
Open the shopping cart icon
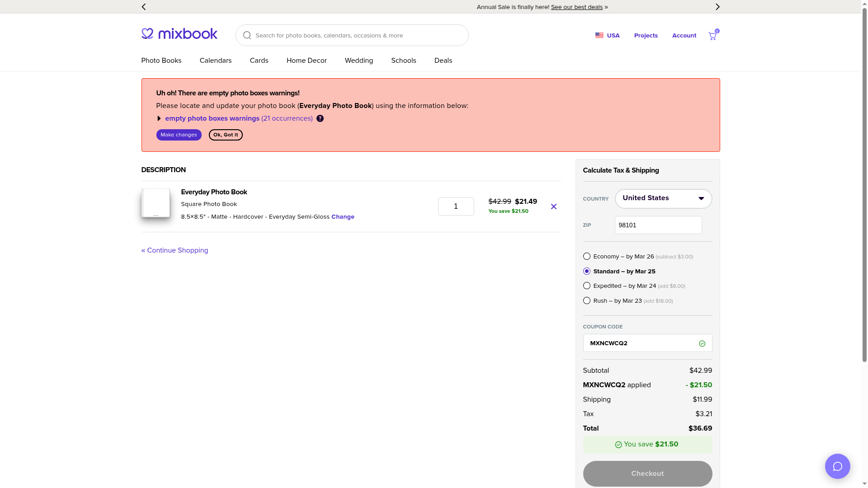pos(713,36)
